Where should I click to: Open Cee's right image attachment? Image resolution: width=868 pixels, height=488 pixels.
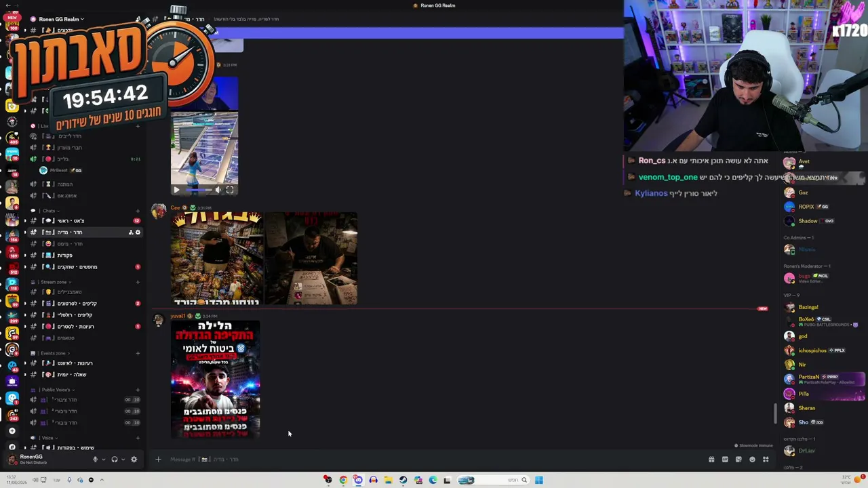pyautogui.click(x=311, y=259)
